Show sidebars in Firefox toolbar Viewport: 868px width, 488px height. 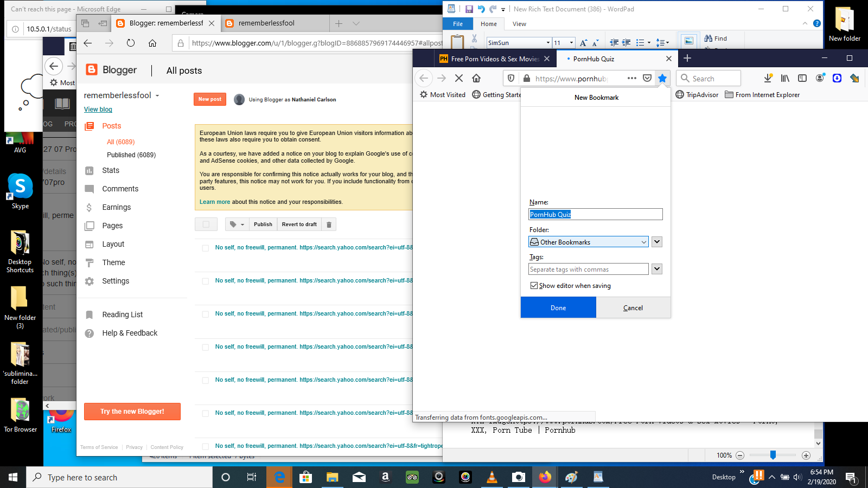(x=802, y=78)
